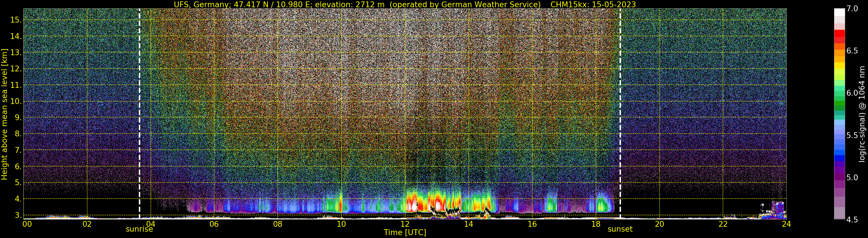The image size is (868, 238).
Task: Click the time-axis tick label "08"
Action: (x=278, y=224)
